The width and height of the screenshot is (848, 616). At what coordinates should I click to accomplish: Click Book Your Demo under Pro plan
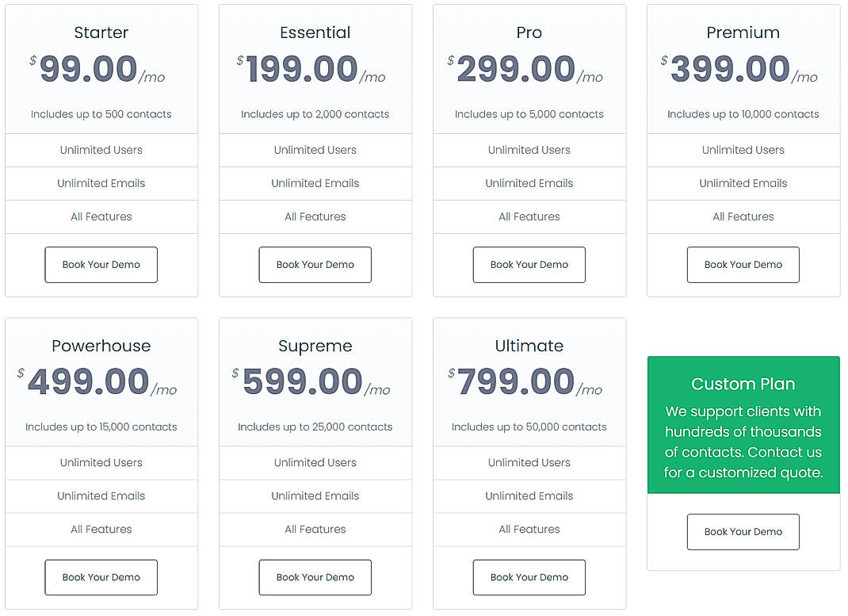[x=529, y=264]
